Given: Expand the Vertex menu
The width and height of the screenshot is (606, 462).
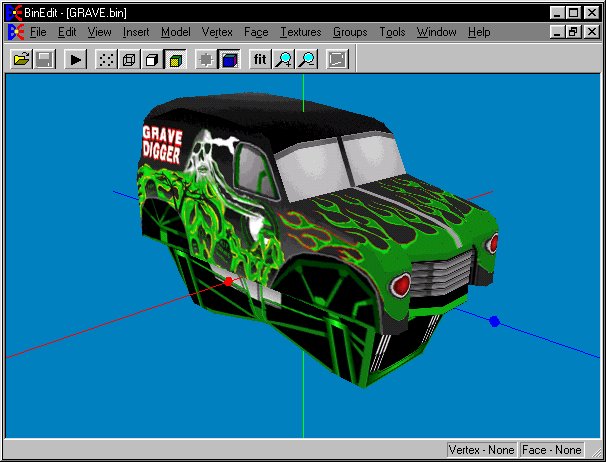Looking at the screenshot, I should 217,32.
